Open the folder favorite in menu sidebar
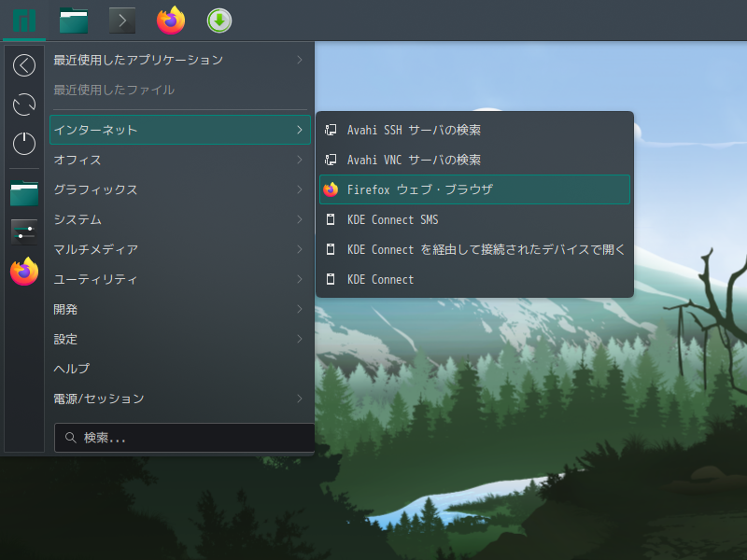Viewport: 747px width, 560px height. 24,193
